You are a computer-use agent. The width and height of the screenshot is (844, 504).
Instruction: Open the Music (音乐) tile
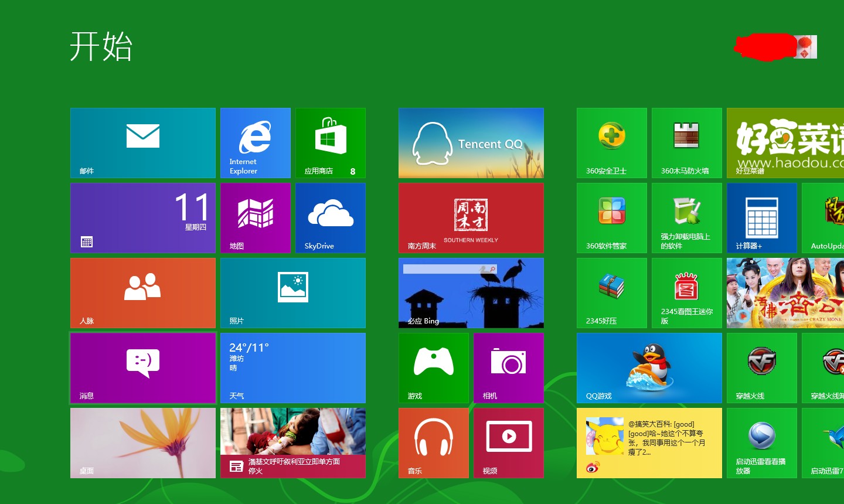[x=434, y=443]
